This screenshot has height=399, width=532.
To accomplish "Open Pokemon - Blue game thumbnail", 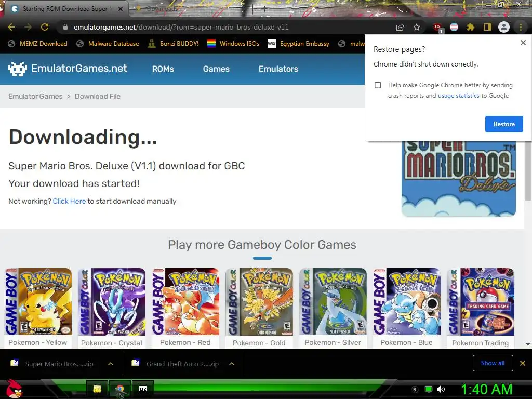I will click(407, 302).
